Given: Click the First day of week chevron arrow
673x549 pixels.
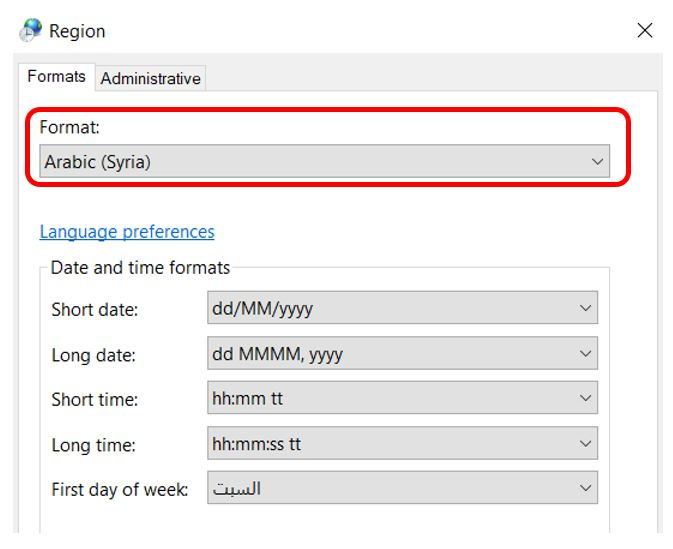Looking at the screenshot, I should tap(586, 489).
